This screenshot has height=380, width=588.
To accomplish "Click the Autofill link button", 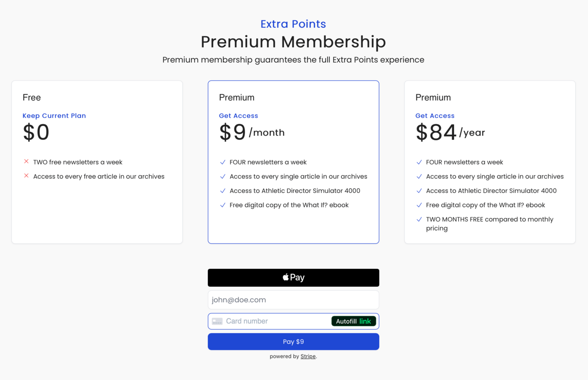I will (x=354, y=321).
